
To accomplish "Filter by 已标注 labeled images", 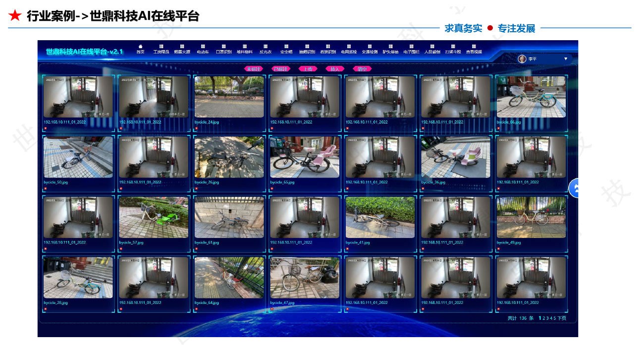I will pyautogui.click(x=281, y=69).
